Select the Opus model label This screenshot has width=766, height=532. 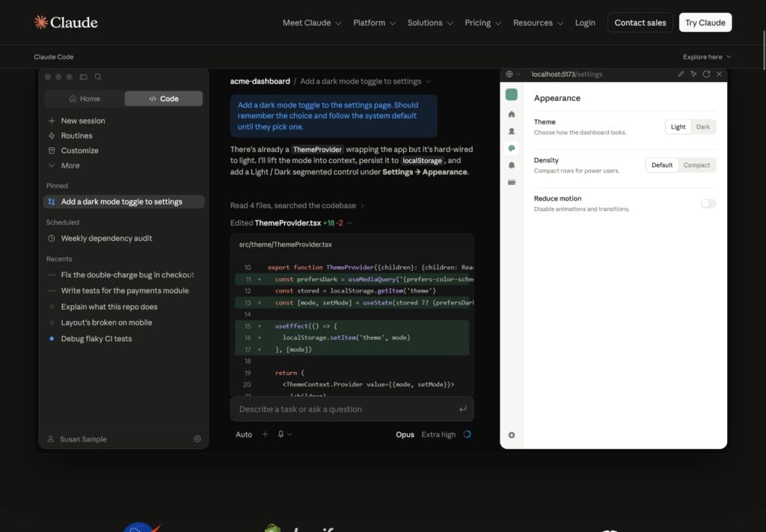405,434
